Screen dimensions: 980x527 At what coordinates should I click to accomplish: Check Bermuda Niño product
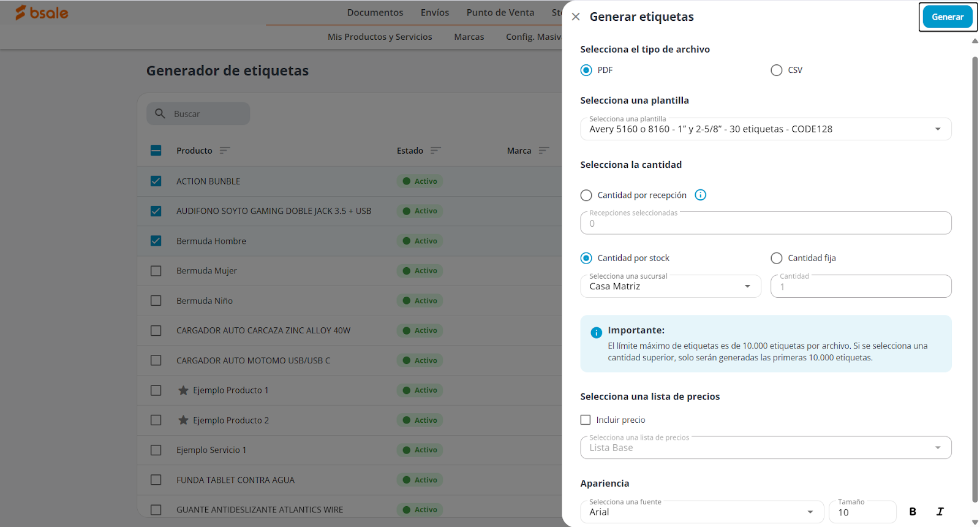[x=156, y=301]
